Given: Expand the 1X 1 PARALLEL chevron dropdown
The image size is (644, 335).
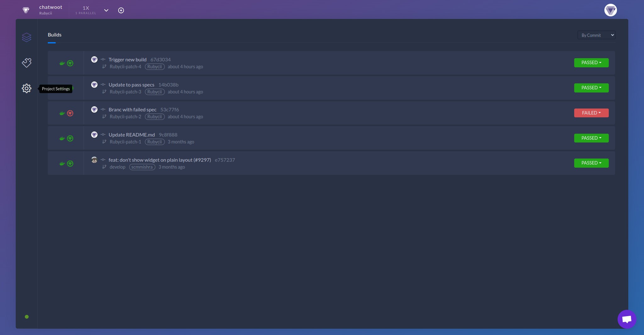Looking at the screenshot, I should 106,10.
